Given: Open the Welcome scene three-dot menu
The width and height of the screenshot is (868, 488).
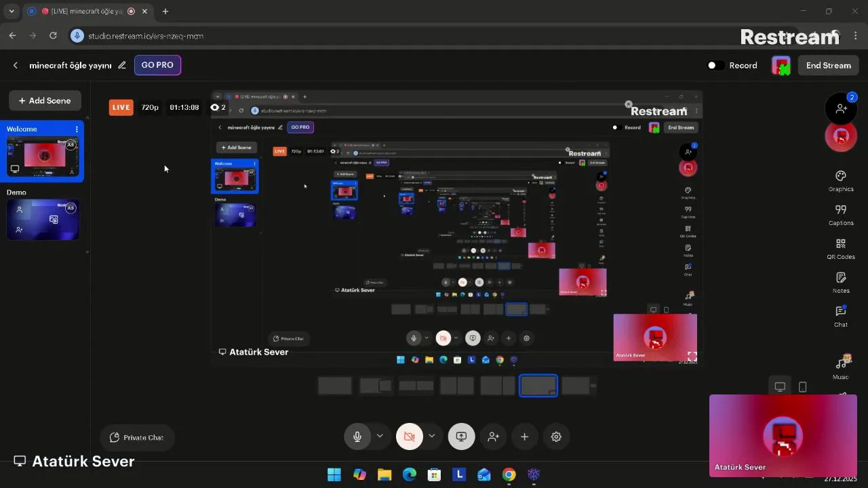Looking at the screenshot, I should 77,129.
